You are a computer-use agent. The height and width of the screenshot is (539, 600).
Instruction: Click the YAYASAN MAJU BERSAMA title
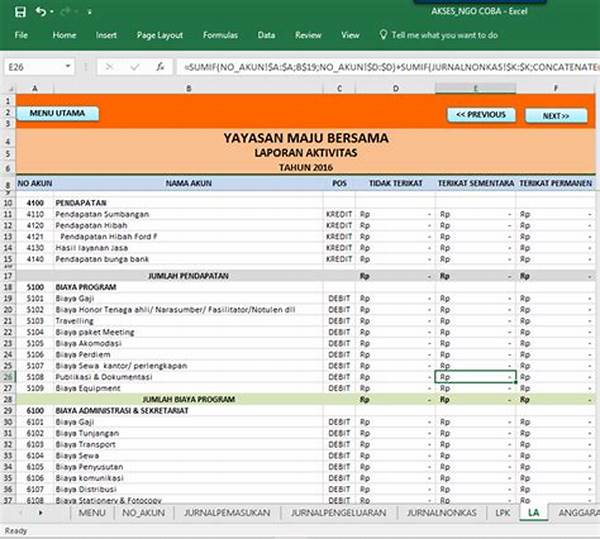306,138
